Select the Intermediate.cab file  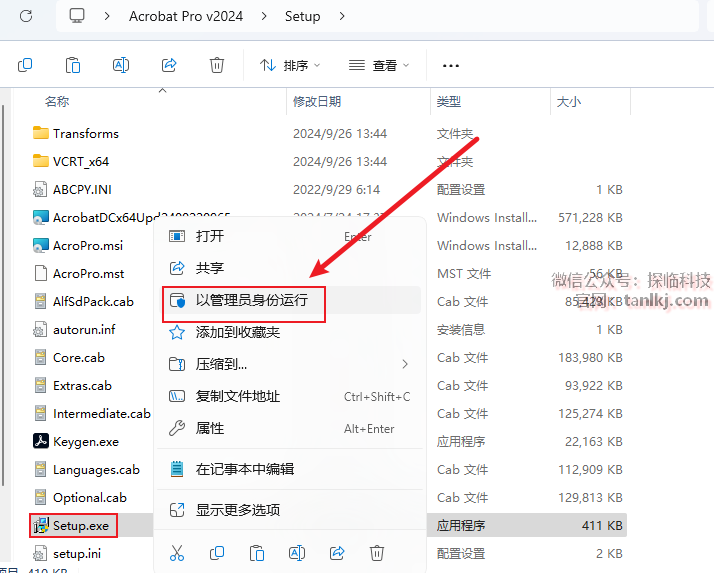[102, 414]
